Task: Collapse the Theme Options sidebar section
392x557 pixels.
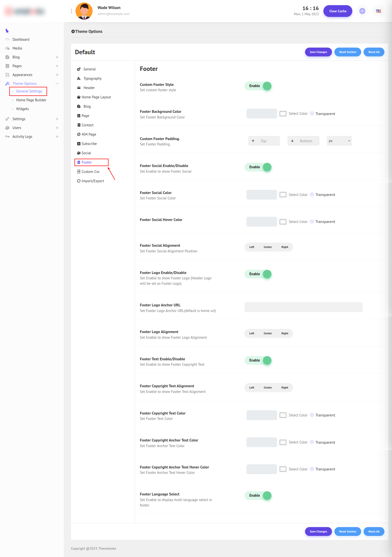Action: [x=57, y=84]
